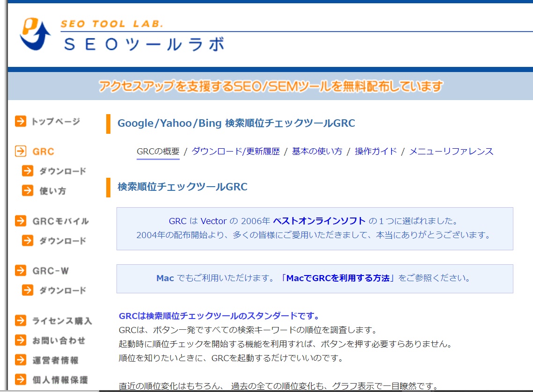Go to 使い方 in the sidebar

(x=52, y=191)
